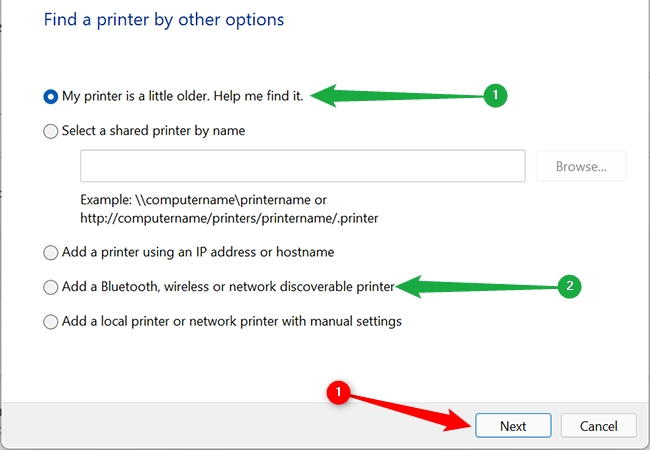Click the shared printer name text field
This screenshot has height=450, width=650.
(x=302, y=166)
